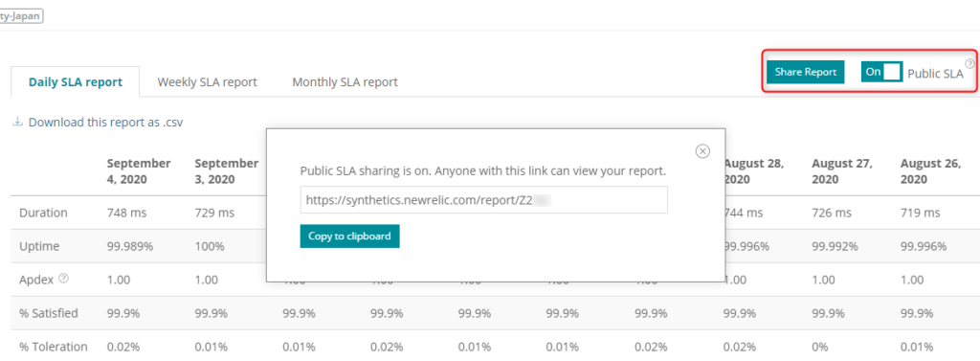Click the Japan tag label at top left
The image size is (980, 361).
pyautogui.click(x=21, y=14)
